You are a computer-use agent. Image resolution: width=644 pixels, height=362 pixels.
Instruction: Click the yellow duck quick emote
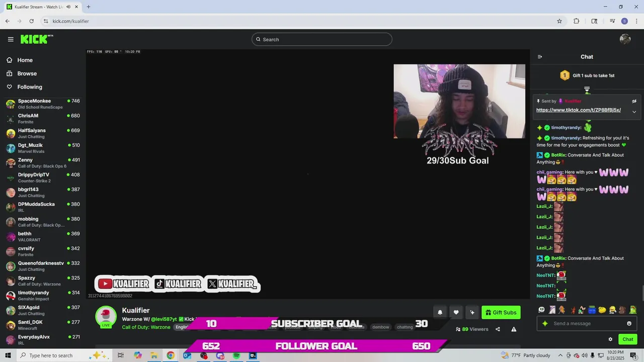click(602, 310)
